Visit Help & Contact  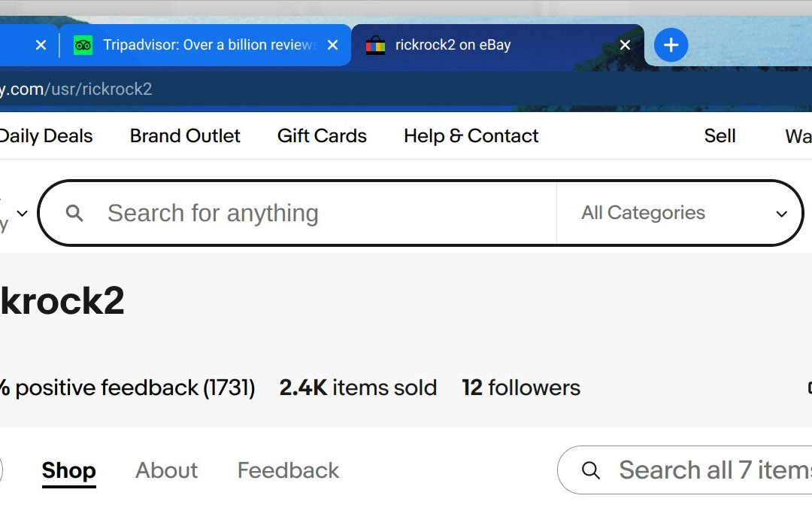(x=471, y=136)
